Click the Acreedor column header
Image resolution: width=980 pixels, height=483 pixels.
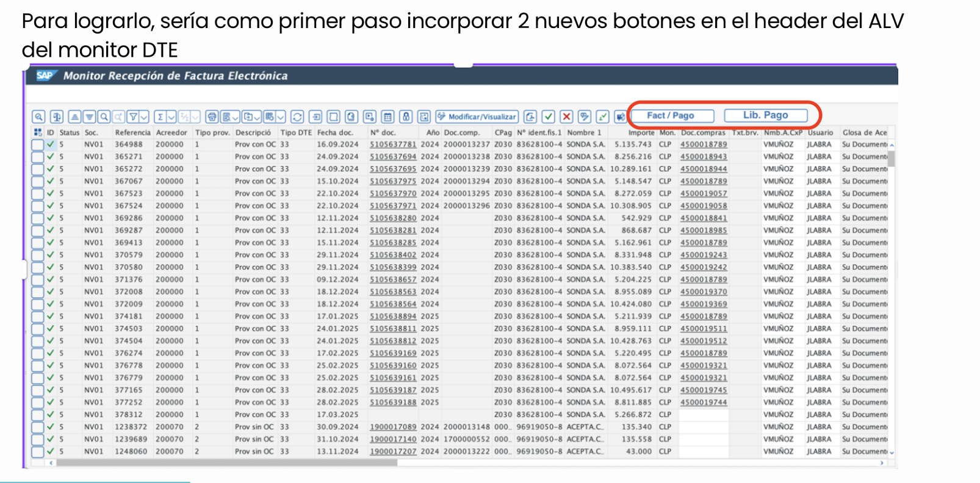coord(171,132)
